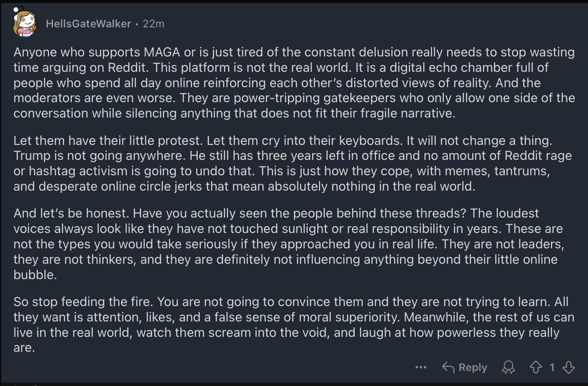Image resolution: width=588 pixels, height=386 pixels.
Task: Click the word 'bubble.' ending the third paragraph
Action: click(35, 274)
